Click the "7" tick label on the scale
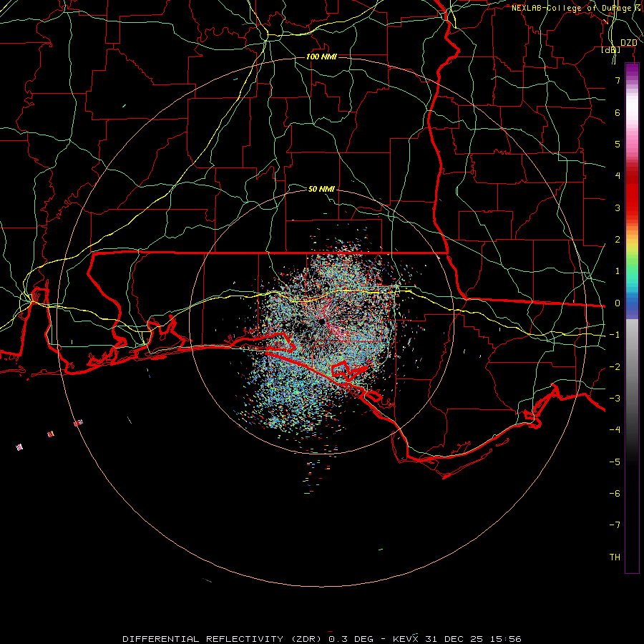 618,80
